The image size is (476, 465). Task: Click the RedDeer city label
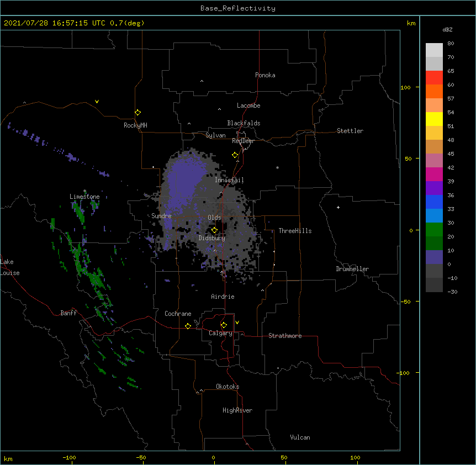pyautogui.click(x=243, y=141)
